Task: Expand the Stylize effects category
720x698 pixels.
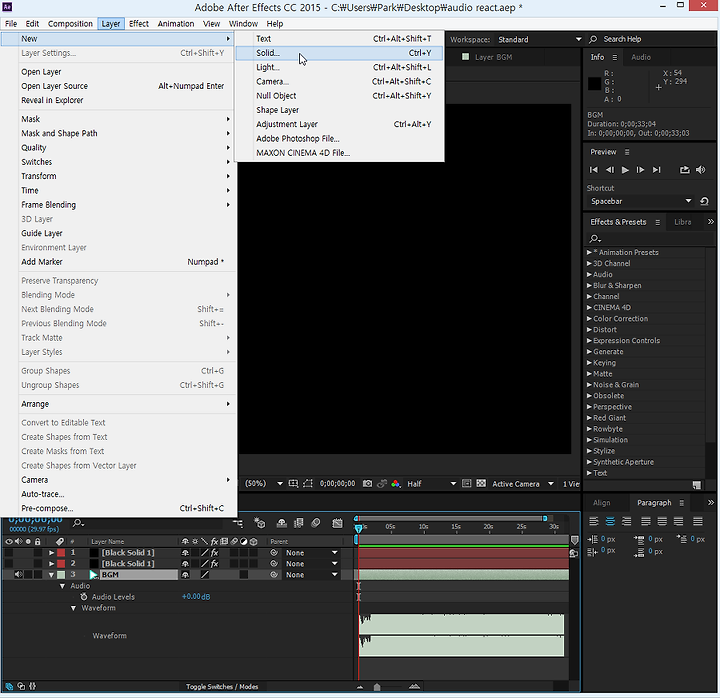Action: pos(589,450)
